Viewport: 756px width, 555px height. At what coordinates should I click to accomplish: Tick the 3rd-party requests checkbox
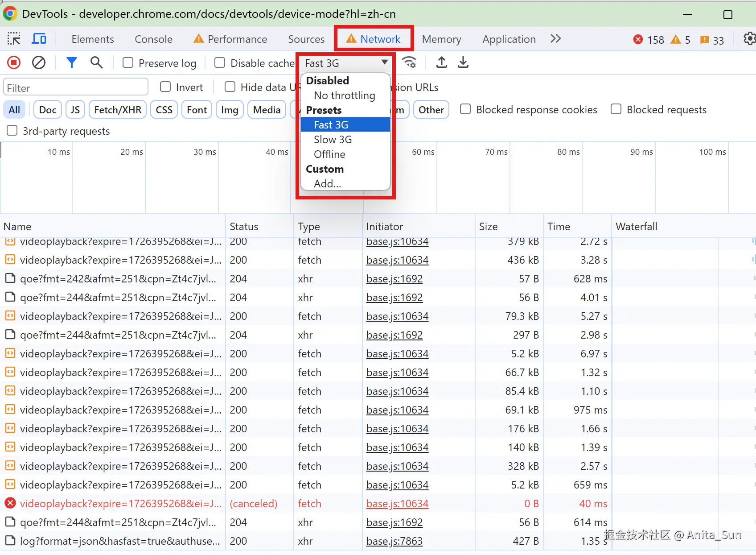pos(12,131)
